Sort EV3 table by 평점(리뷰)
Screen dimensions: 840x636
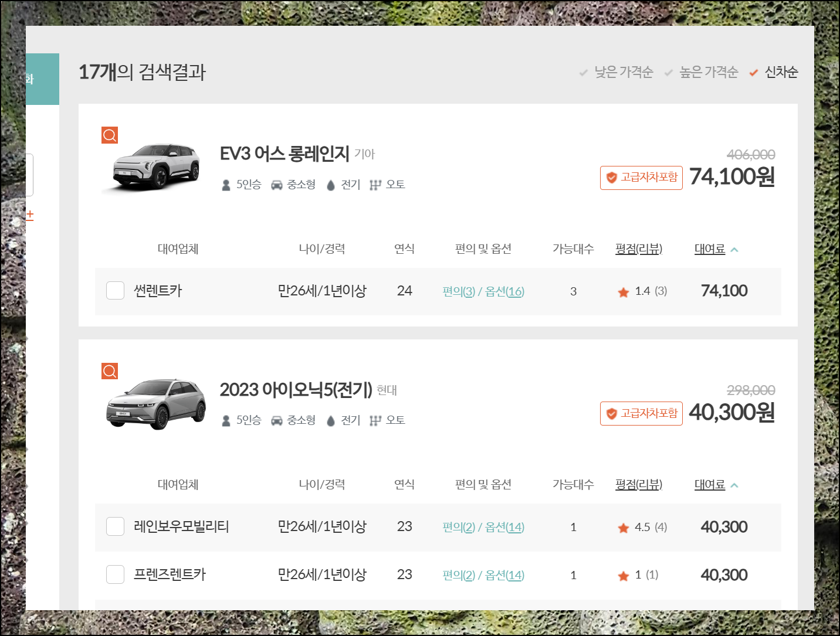[639, 249]
